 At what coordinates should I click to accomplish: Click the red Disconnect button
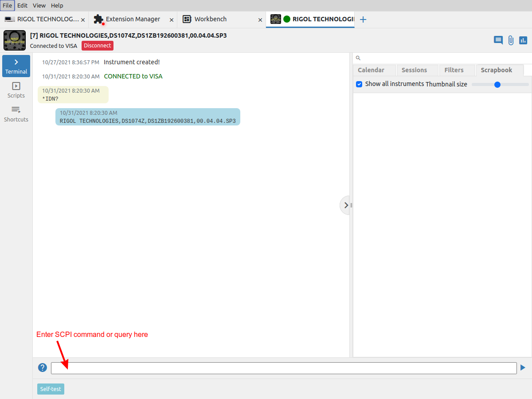[98, 46]
